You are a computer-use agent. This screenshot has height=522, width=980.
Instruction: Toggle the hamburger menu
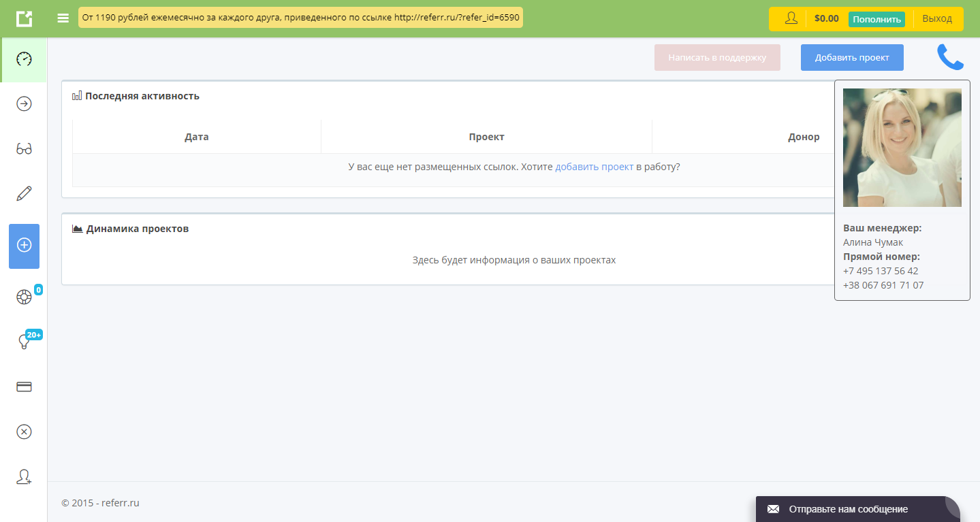point(63,18)
